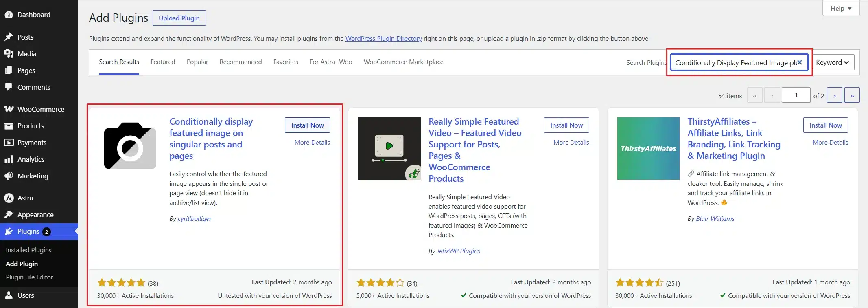Open More Details for ThirstyAffiliates
Screen dimensions: 868x308
(x=831, y=143)
